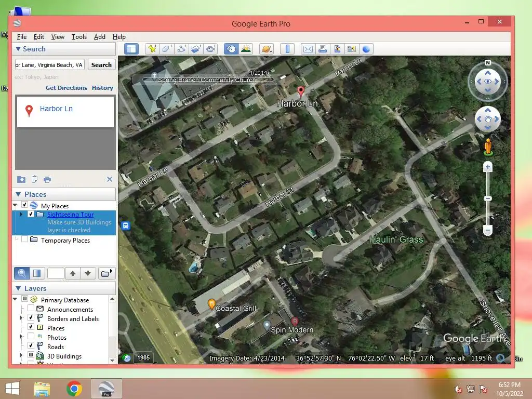The height and width of the screenshot is (399, 532).
Task: Collapse the Places panel
Action: (x=18, y=194)
